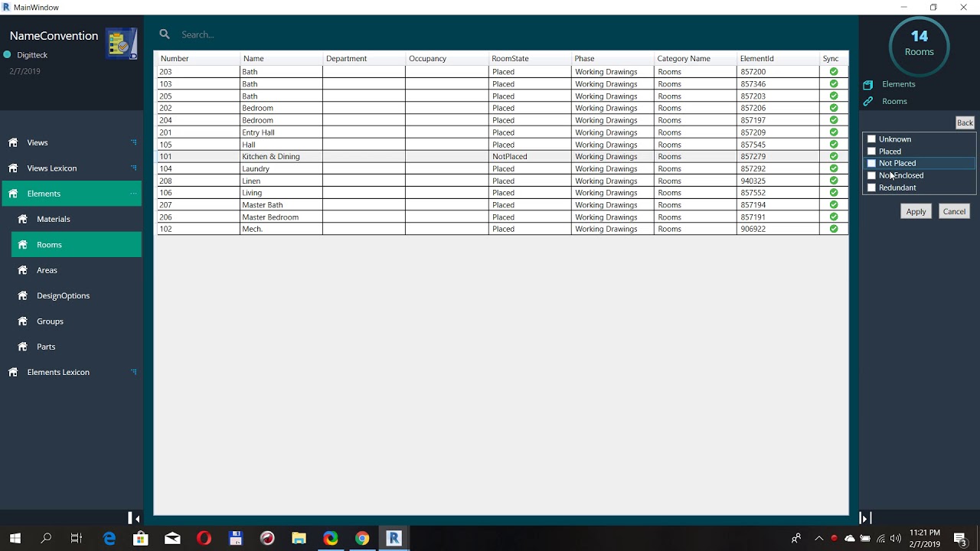Click the 14 Rooms circular counter

point(919,46)
